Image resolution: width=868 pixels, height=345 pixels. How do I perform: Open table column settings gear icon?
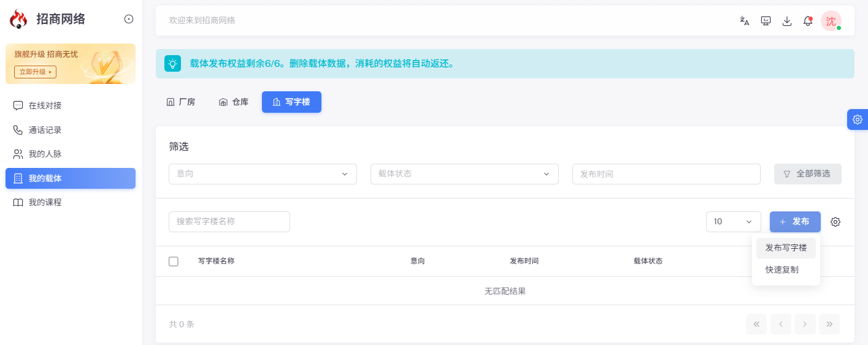pyautogui.click(x=835, y=222)
